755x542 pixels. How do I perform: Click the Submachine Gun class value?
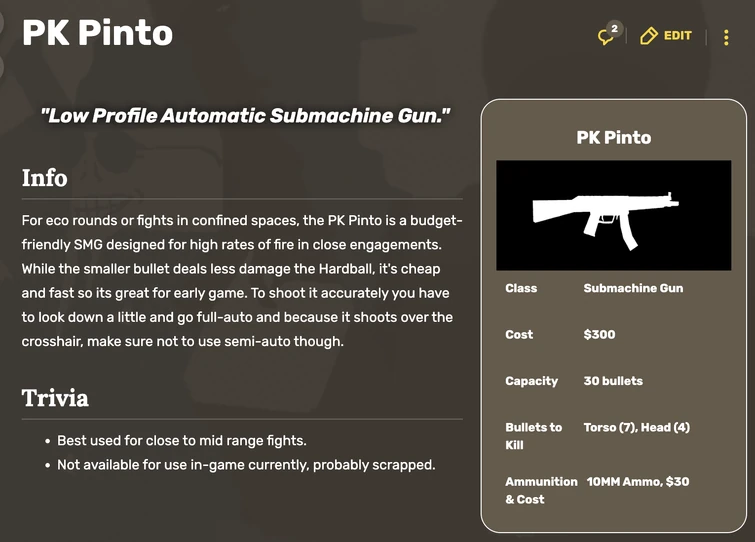633,288
